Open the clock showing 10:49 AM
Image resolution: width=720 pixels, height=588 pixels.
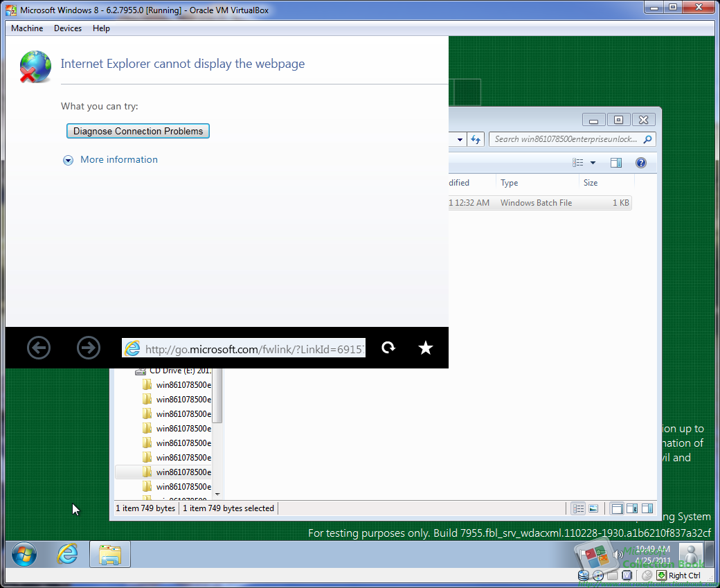pyautogui.click(x=652, y=555)
